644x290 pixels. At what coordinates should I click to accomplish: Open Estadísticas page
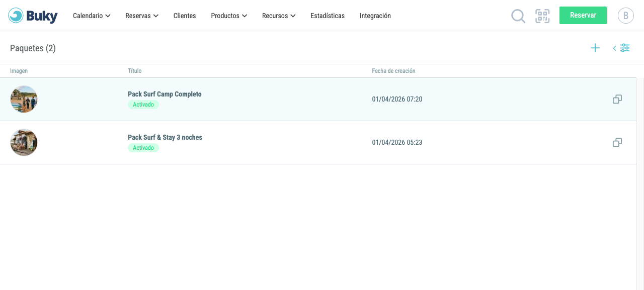pyautogui.click(x=328, y=16)
